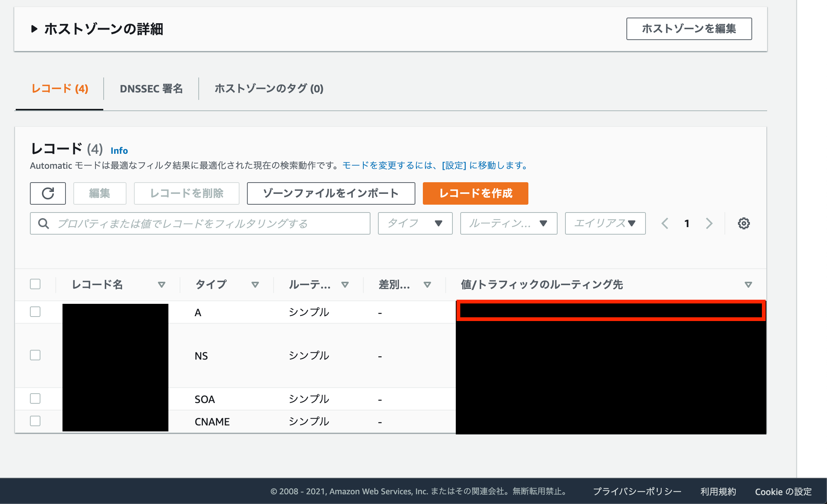
Task: Click the orange create record button
Action: tap(475, 193)
